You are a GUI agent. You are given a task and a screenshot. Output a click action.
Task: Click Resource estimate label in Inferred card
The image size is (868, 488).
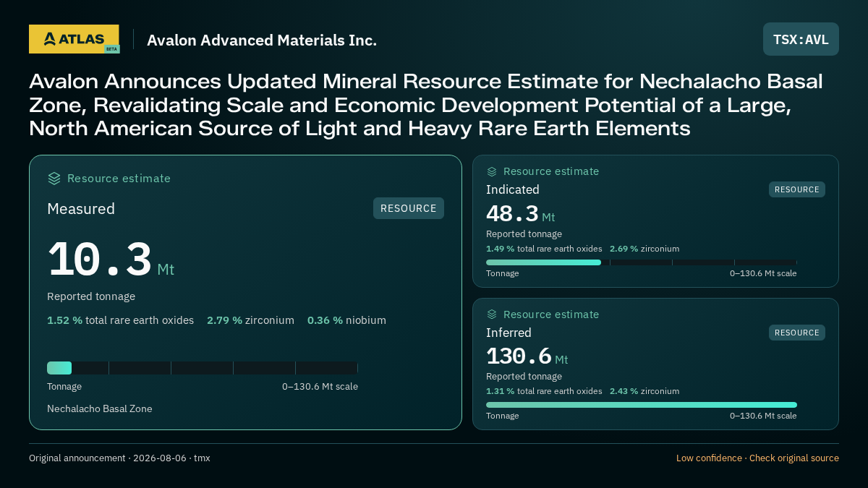(551, 314)
